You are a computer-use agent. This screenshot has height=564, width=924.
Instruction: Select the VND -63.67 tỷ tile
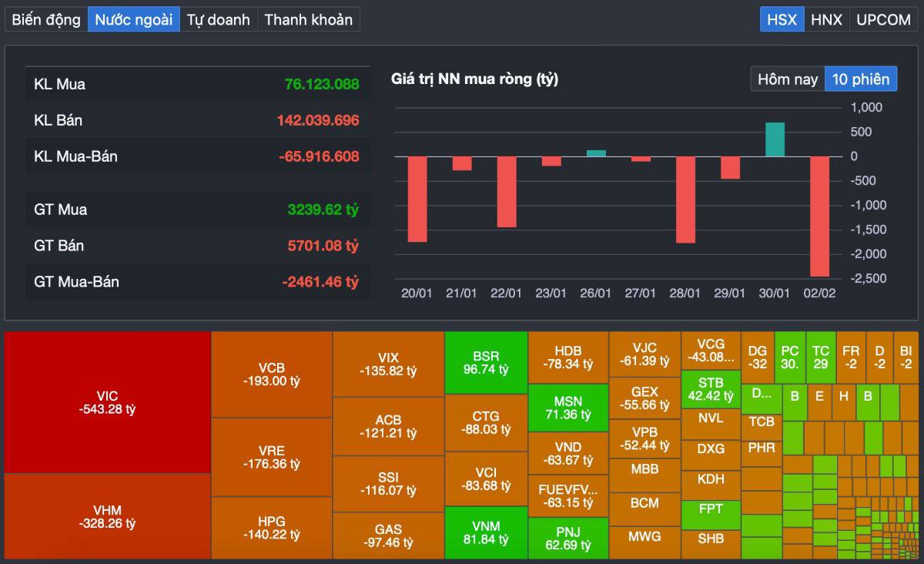click(x=568, y=453)
